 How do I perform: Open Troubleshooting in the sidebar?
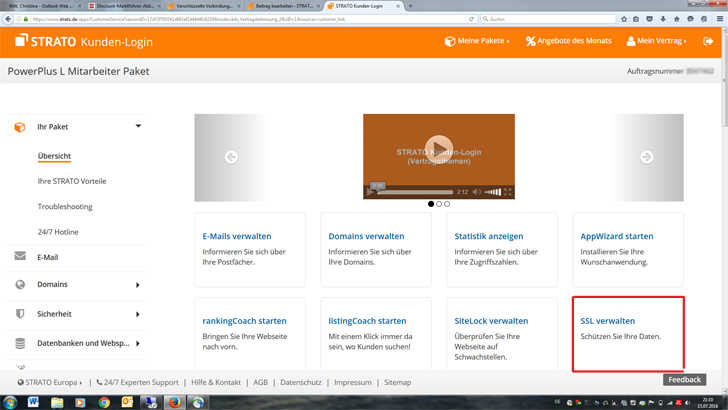(65, 207)
